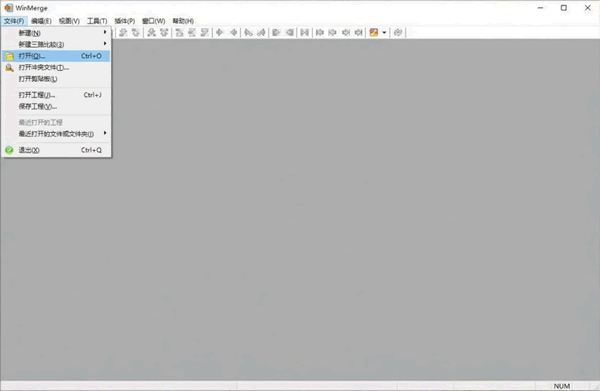600x391 pixels.
Task: Click the NUM indicator in the status bar
Action: [562, 386]
